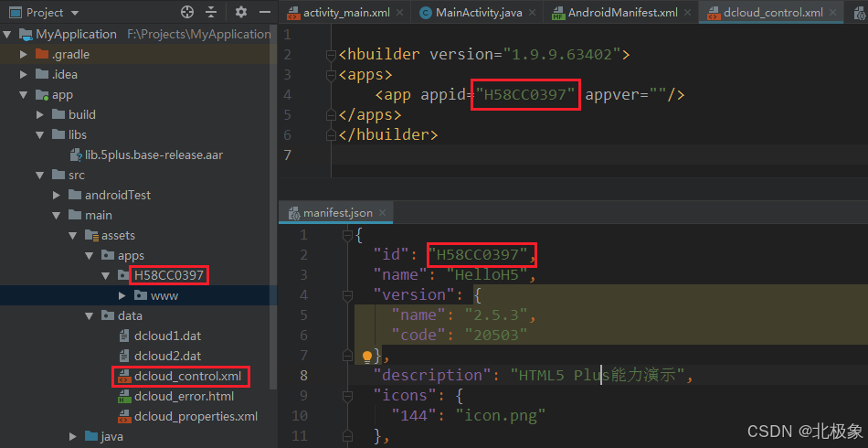
Task: Open Project panel settings gear
Action: tap(241, 12)
